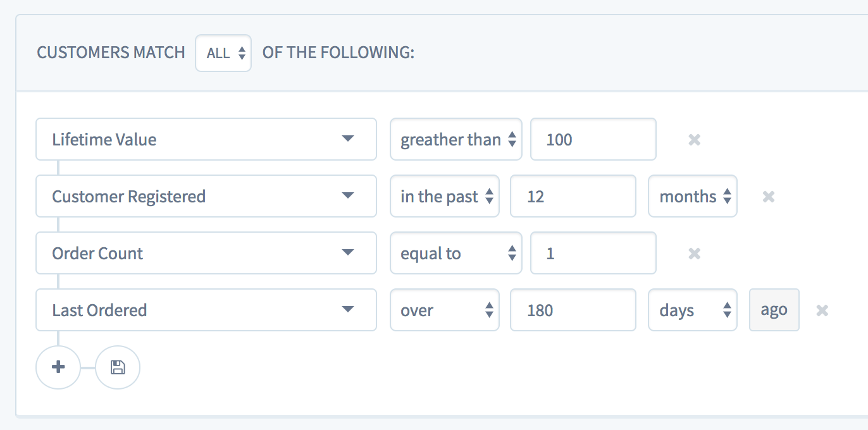Screen dimensions: 868x430
Task: Open the Order Count field dropdown
Action: click(x=206, y=253)
